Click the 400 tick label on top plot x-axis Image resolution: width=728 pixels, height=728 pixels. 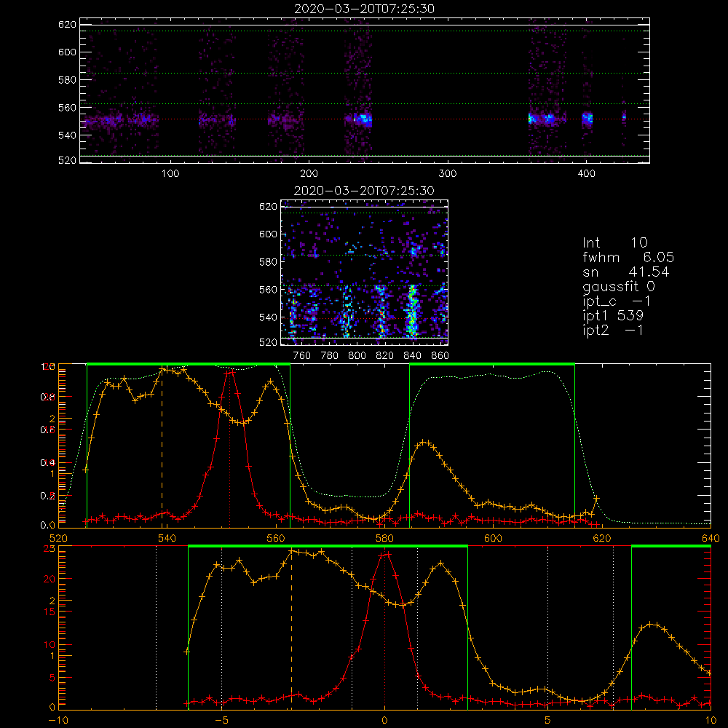(586, 174)
